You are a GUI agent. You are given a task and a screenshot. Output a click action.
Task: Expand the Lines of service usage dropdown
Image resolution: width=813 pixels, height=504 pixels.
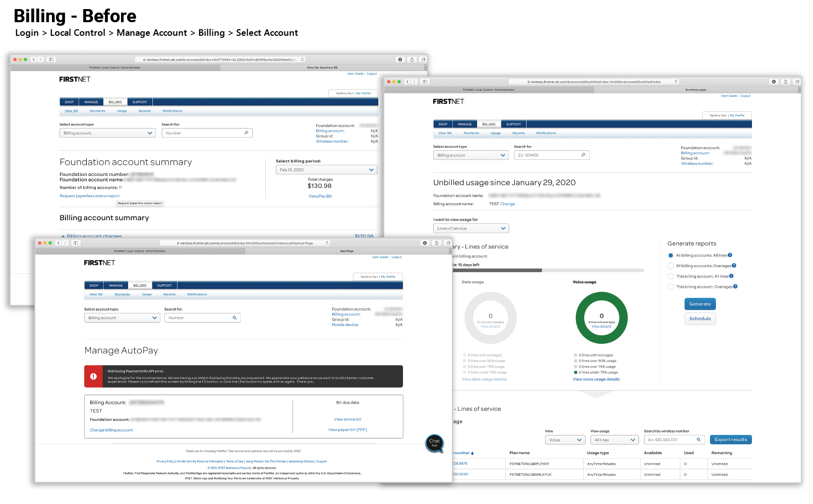[471, 228]
